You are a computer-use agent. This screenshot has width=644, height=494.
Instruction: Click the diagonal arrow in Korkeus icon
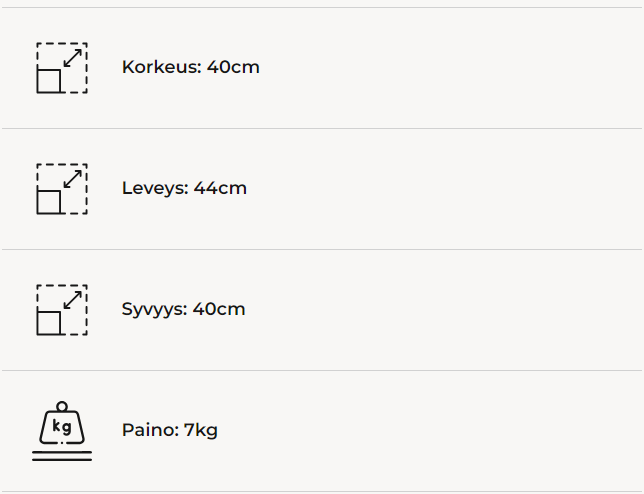click(x=72, y=58)
